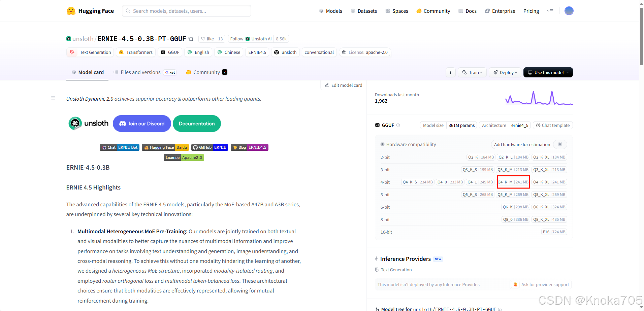
Task: Select the Q2_K 184 MB quant
Action: pyautogui.click(x=481, y=157)
